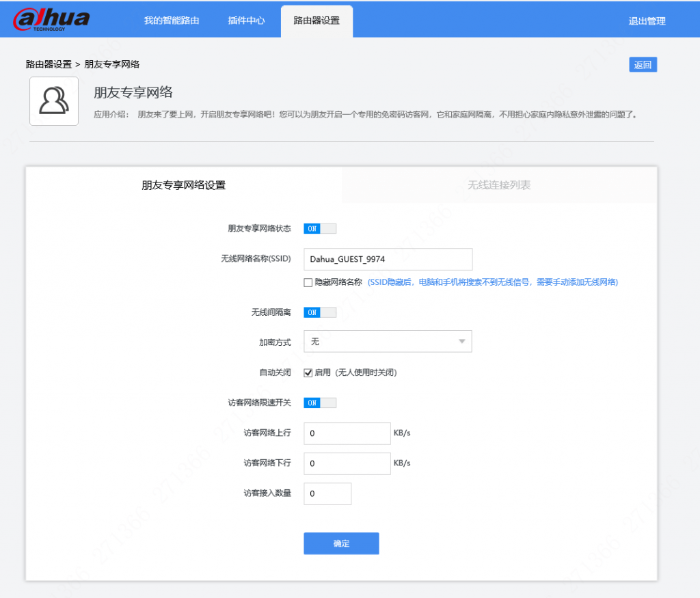The height and width of the screenshot is (598, 700).
Task: Click the guest network person icon
Action: click(53, 101)
